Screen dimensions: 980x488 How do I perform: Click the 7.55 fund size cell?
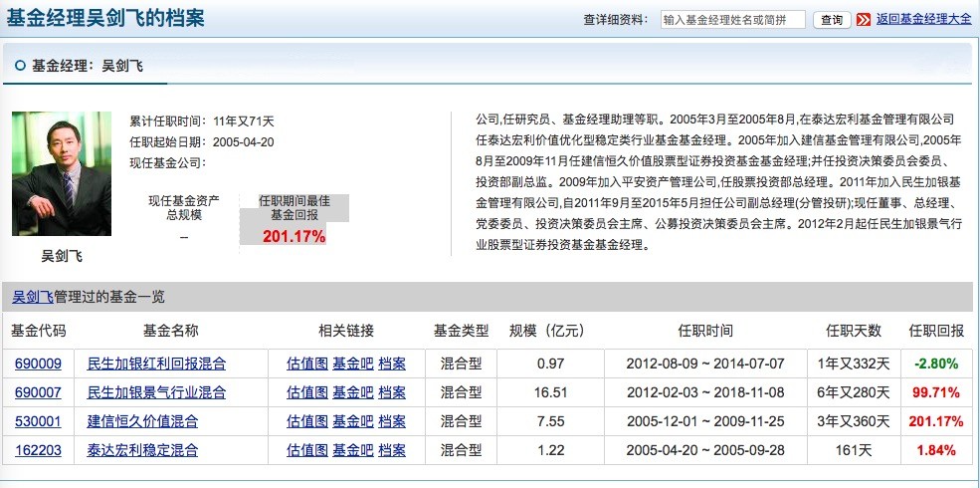point(550,421)
